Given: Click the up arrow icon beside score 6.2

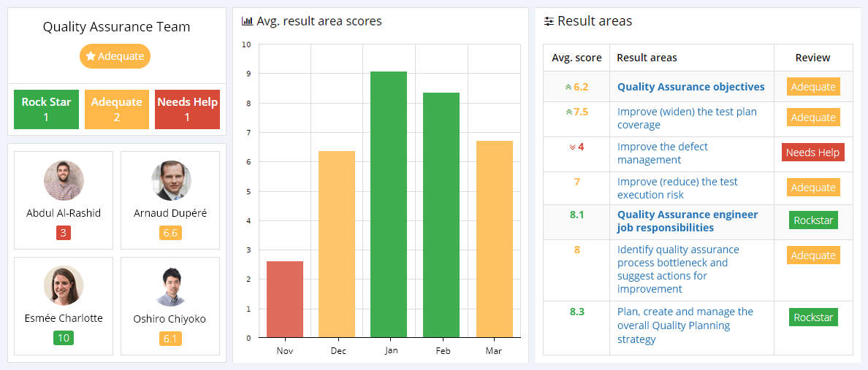Looking at the screenshot, I should 568,87.
